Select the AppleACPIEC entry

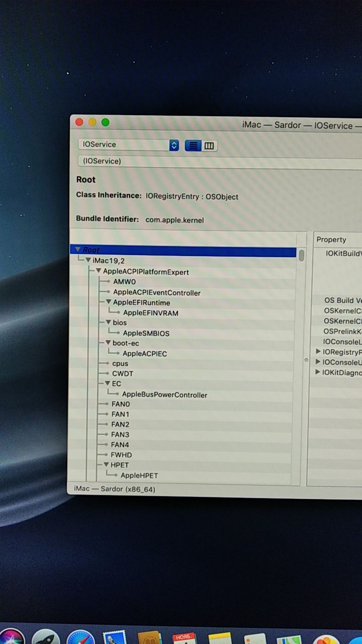145,354
